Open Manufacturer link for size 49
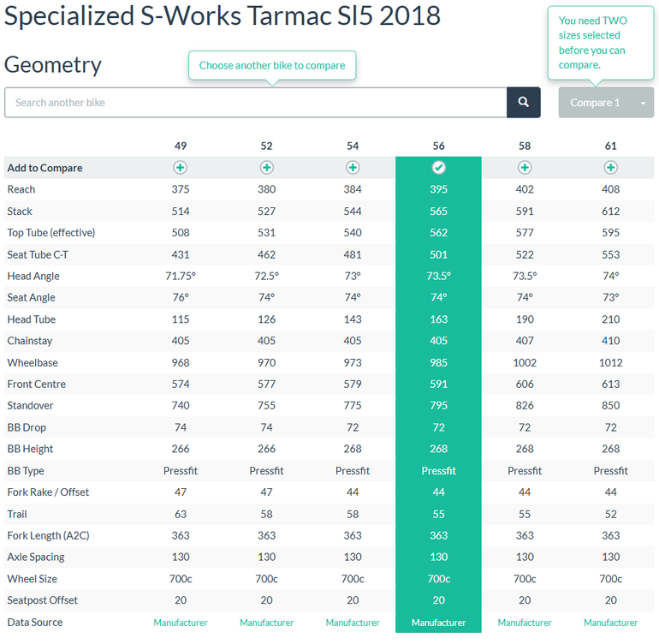659x644 pixels. (x=181, y=622)
